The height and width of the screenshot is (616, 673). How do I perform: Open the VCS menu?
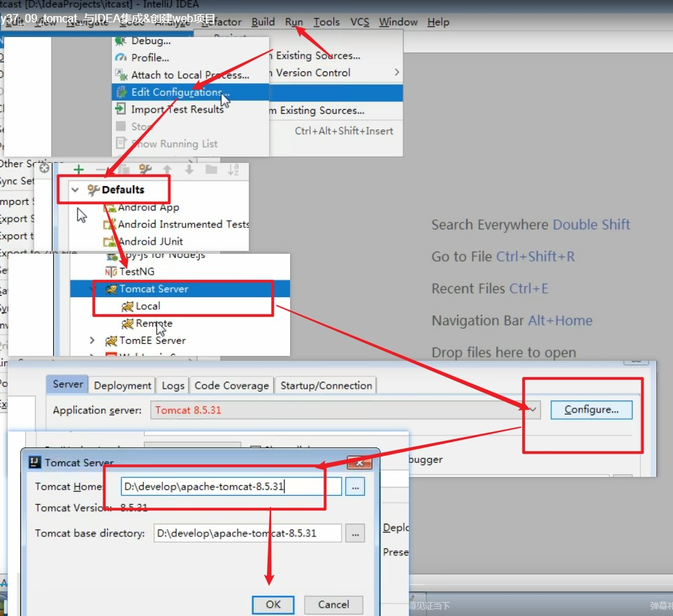[x=360, y=22]
